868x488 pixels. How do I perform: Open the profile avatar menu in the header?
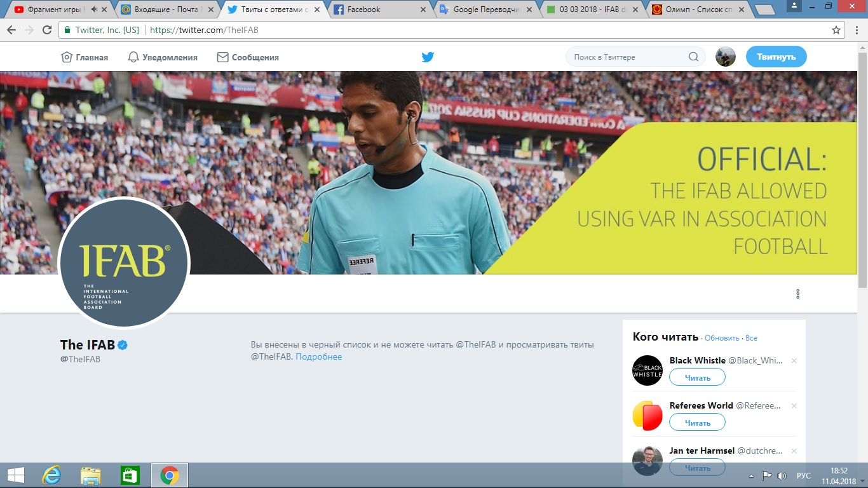(726, 57)
